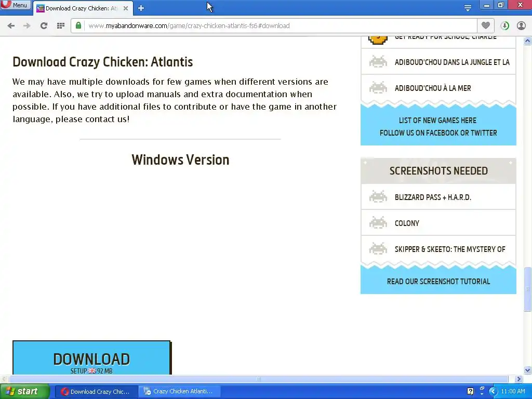Screen dimensions: 532x399
Task: Expand hidden tray icons with arrow
Action: [x=493, y=391]
